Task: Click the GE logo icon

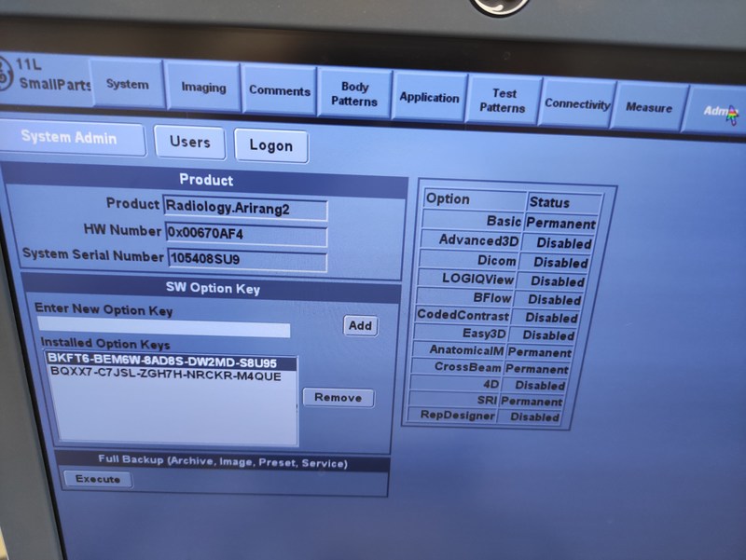Action: point(5,74)
